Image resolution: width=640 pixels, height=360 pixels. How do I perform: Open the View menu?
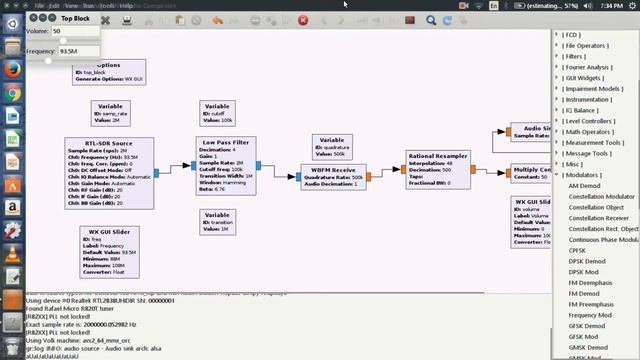pos(71,6)
